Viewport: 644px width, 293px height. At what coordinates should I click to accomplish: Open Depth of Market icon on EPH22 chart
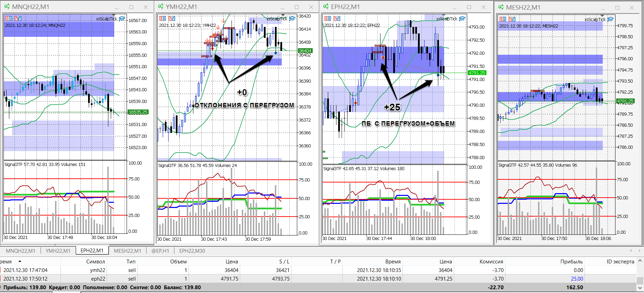click(337, 19)
